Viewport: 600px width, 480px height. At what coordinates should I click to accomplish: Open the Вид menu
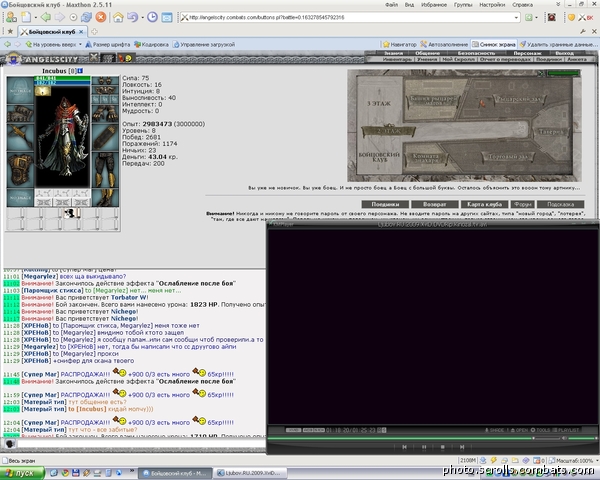(409, 5)
